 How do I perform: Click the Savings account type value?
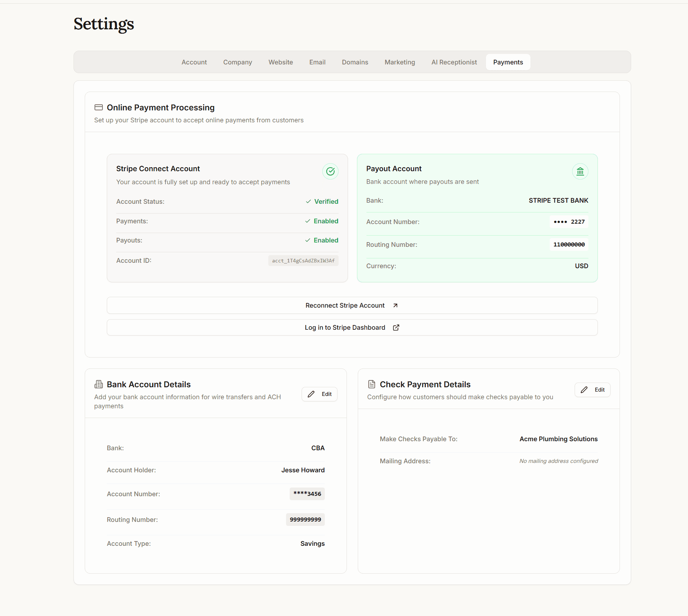pos(312,544)
